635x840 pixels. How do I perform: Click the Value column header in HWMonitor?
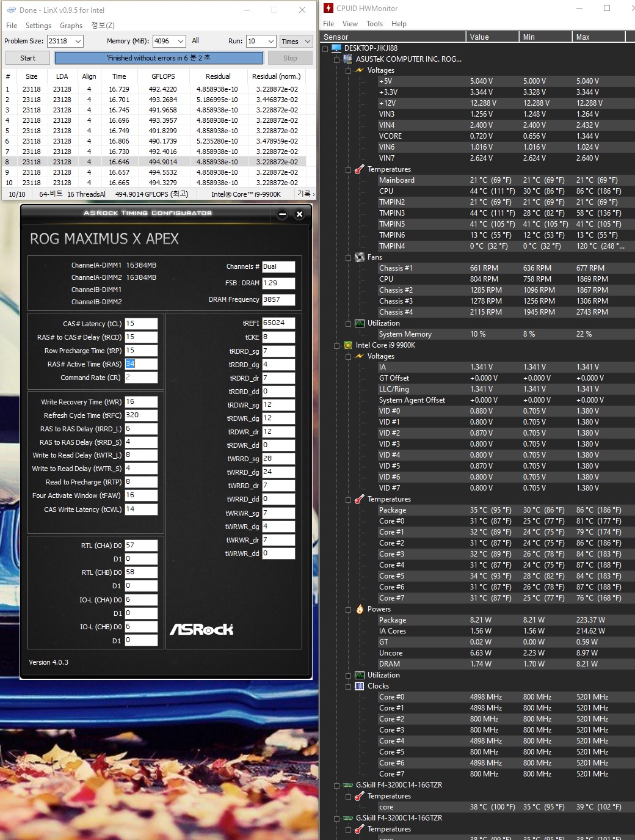493,37
